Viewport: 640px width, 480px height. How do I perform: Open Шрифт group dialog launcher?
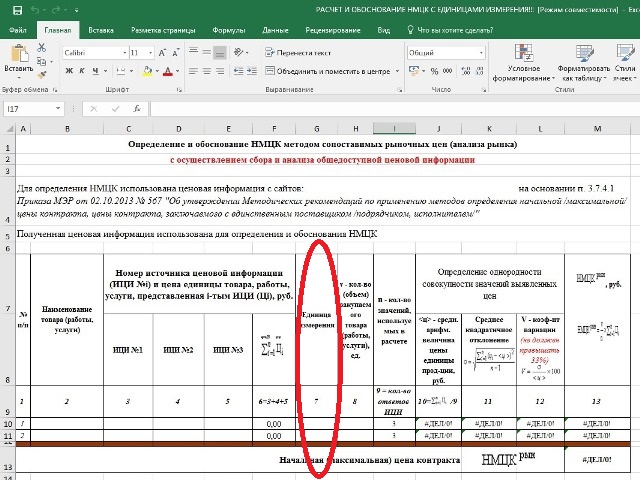pyautogui.click(x=179, y=90)
